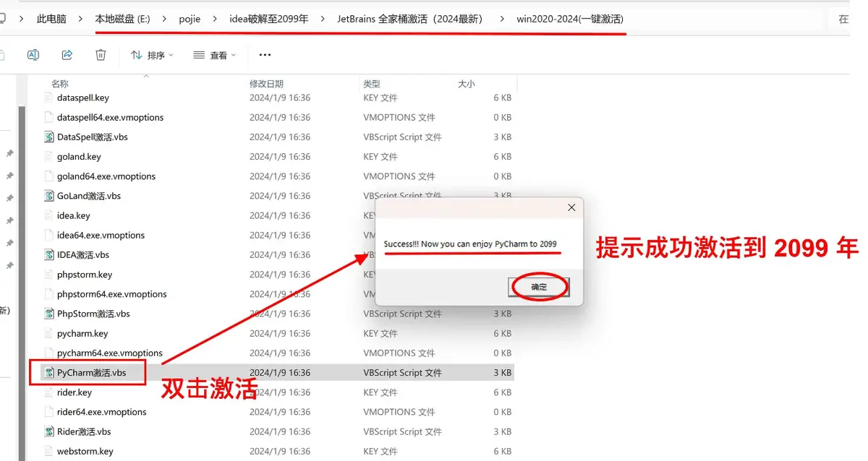The image size is (868, 461).
Task: Click the file icon of phpstorm.key
Action: click(x=49, y=275)
